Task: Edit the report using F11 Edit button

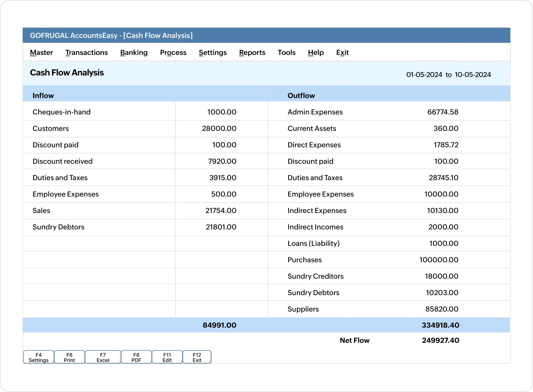Action: click(x=167, y=357)
